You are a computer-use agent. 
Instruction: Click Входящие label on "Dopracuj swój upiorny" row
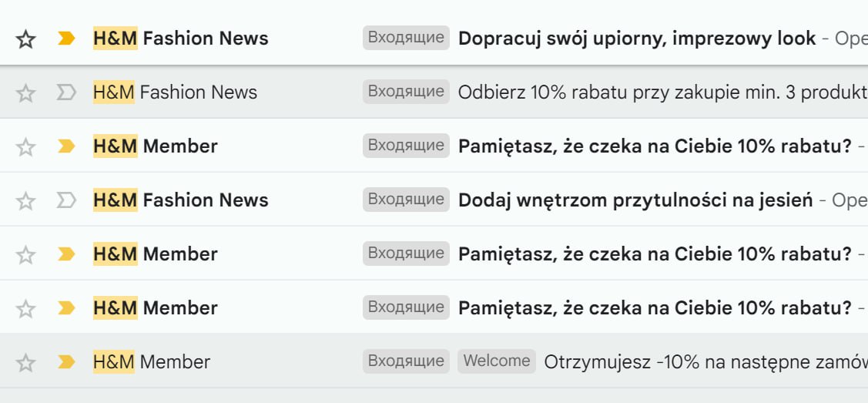(407, 38)
